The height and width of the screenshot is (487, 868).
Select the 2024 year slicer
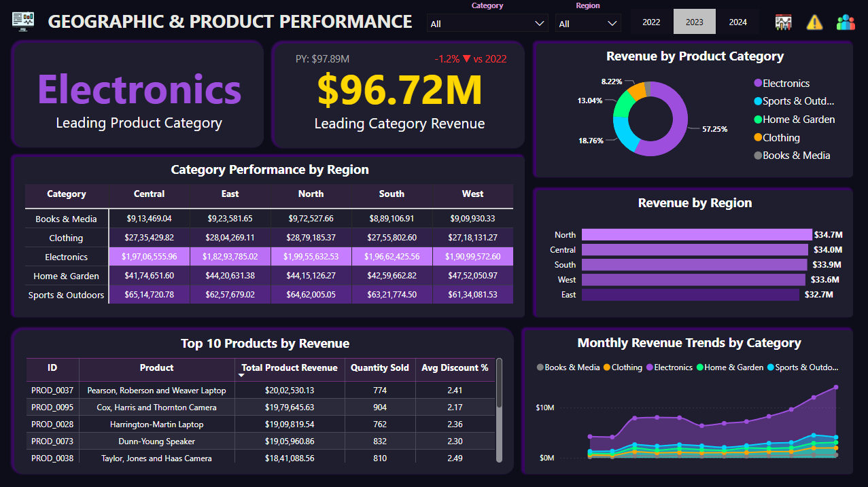[737, 22]
